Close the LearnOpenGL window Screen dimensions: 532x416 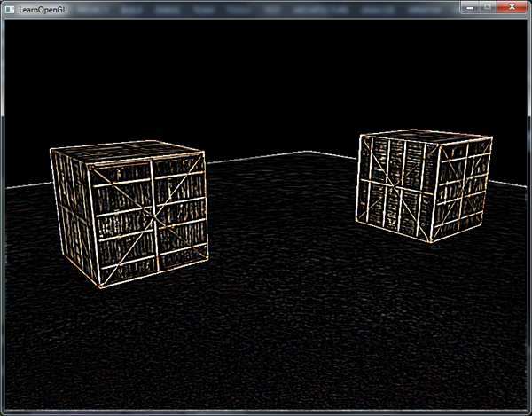(512, 7)
